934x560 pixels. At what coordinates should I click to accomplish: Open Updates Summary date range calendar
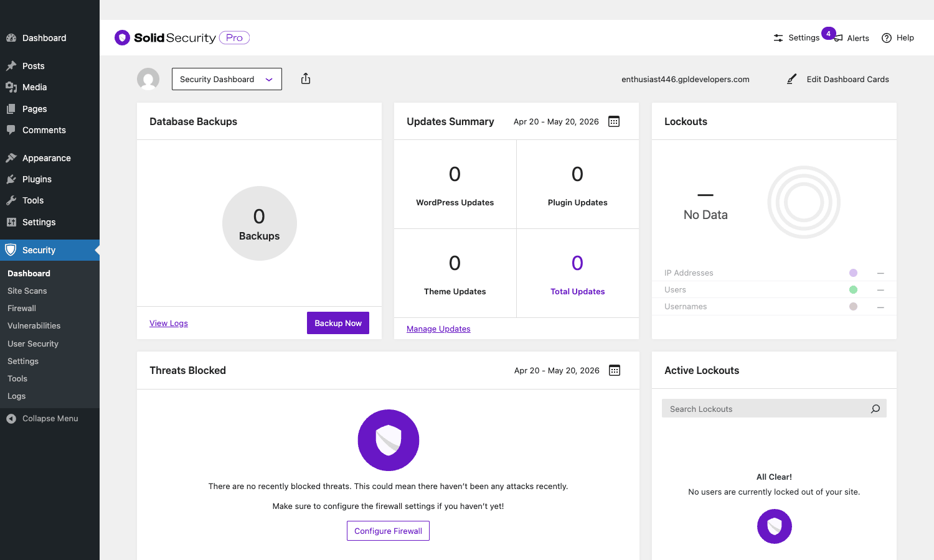pos(614,121)
